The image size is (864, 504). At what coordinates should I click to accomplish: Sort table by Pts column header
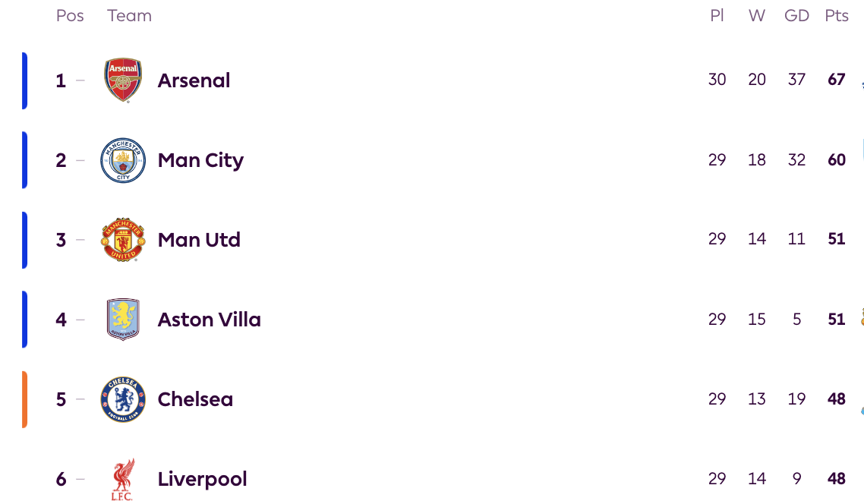pyautogui.click(x=837, y=16)
